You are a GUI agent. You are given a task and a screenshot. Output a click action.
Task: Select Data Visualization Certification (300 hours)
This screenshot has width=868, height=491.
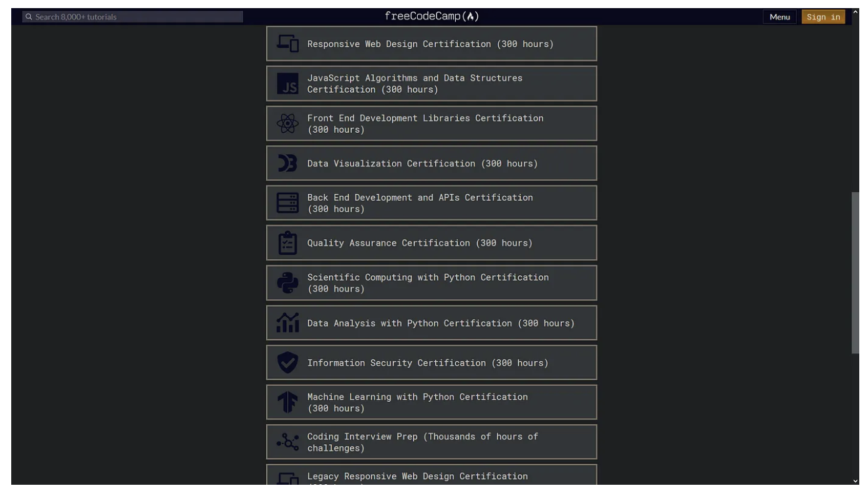click(x=432, y=163)
